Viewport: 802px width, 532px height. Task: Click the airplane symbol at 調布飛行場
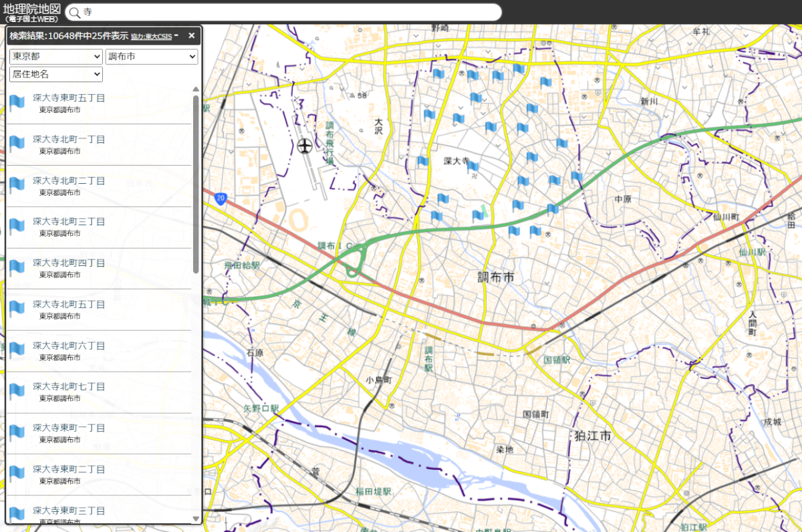click(x=305, y=144)
